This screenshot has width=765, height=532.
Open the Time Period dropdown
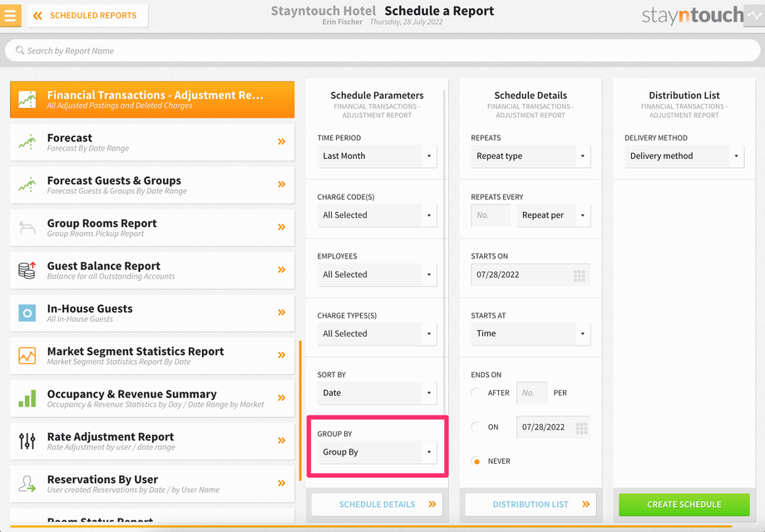coord(378,156)
